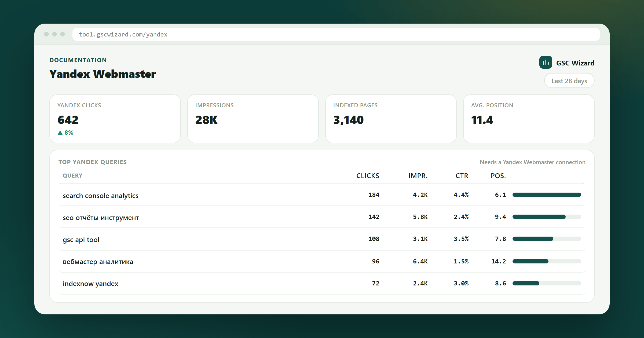Open the Avg. Position 11.4 card
The image size is (644, 338).
(x=529, y=119)
